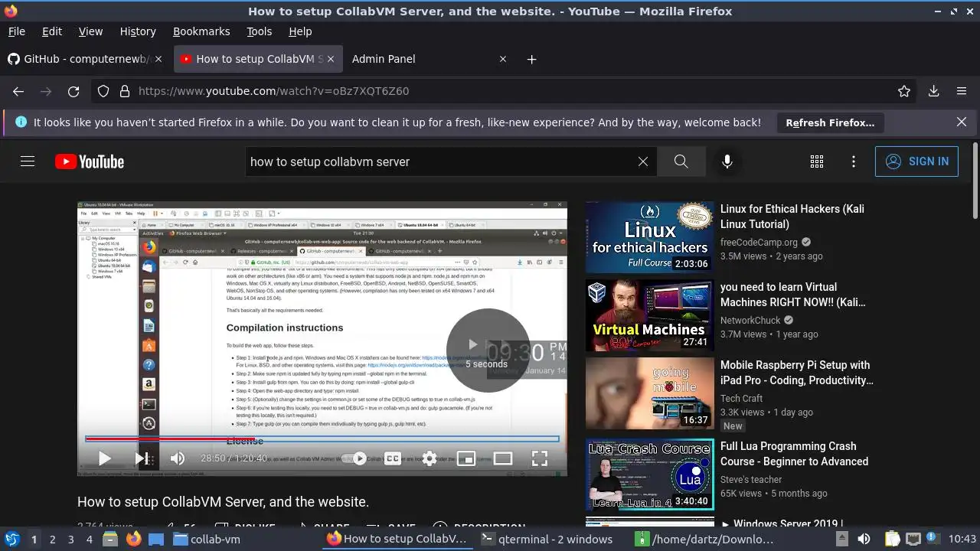Open YouTube settings three-dot menu

(854, 161)
